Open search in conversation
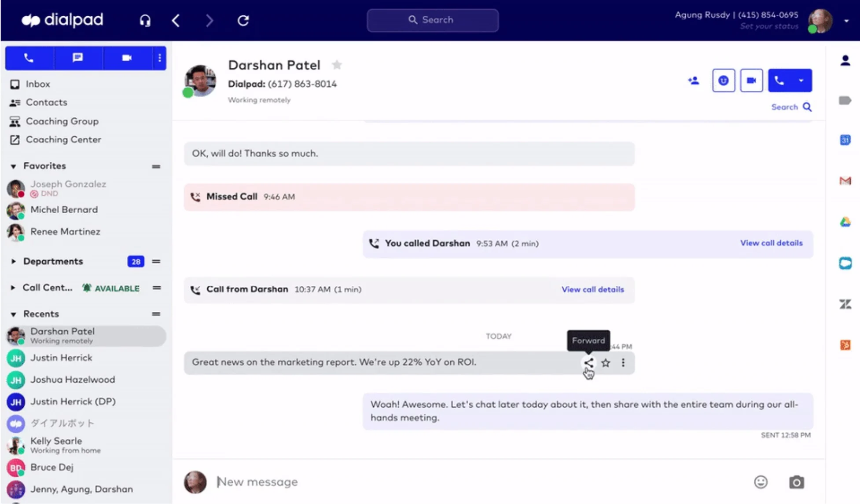 [x=791, y=107]
